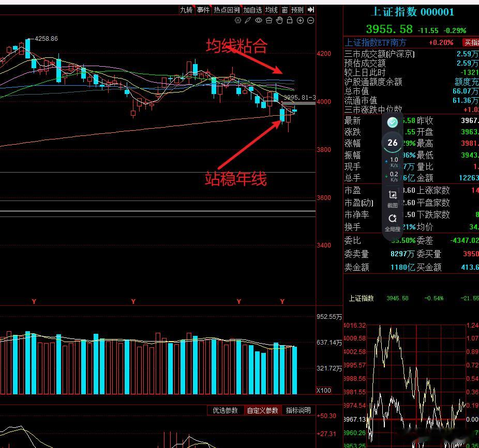Click the 平盘家数 label
This screenshot has height=448, width=479.
[433, 203]
